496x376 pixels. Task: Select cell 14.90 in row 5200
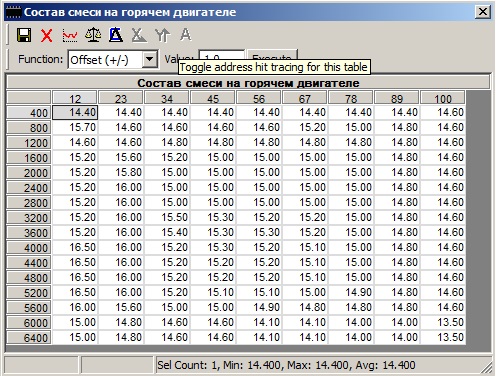tap(351, 292)
